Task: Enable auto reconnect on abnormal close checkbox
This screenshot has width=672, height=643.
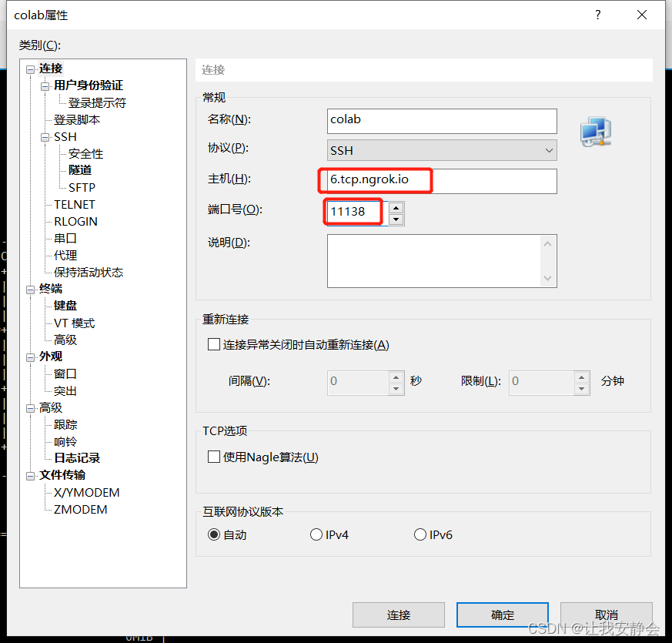Action: pyautogui.click(x=214, y=344)
